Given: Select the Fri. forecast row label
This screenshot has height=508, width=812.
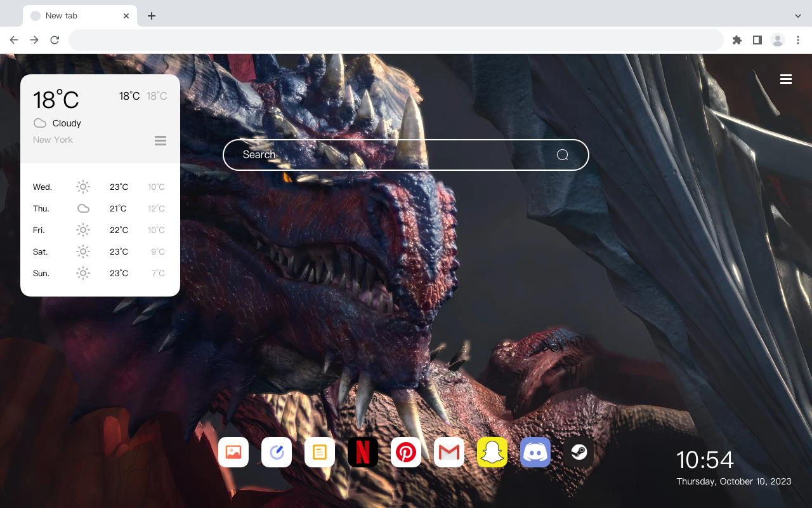Looking at the screenshot, I should (39, 230).
